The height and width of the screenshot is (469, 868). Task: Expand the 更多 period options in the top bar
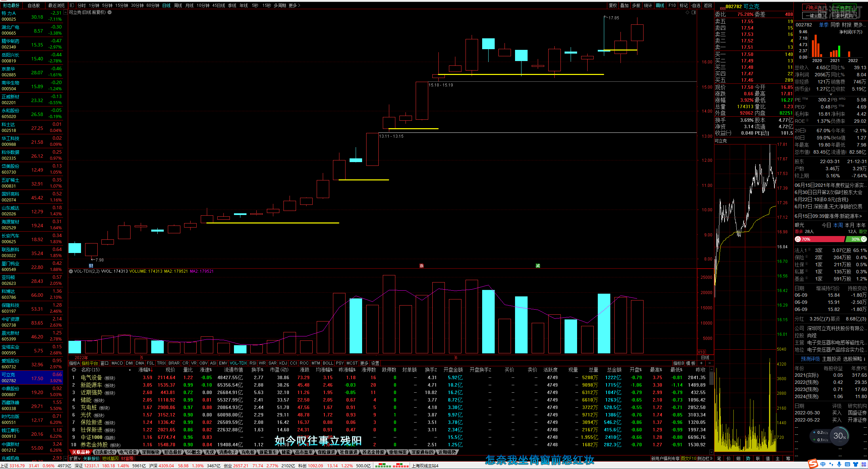[x=294, y=5]
